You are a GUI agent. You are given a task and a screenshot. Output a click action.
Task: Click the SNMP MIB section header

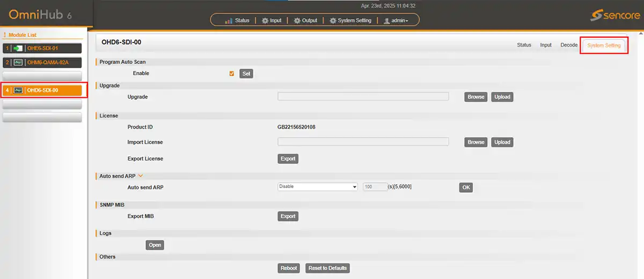click(x=112, y=205)
